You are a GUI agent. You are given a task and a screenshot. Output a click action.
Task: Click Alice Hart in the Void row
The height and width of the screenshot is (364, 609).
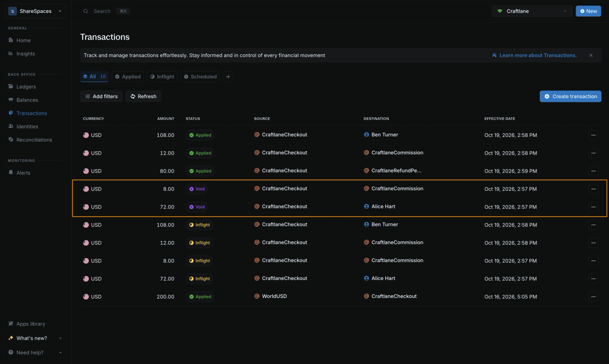pos(380,207)
